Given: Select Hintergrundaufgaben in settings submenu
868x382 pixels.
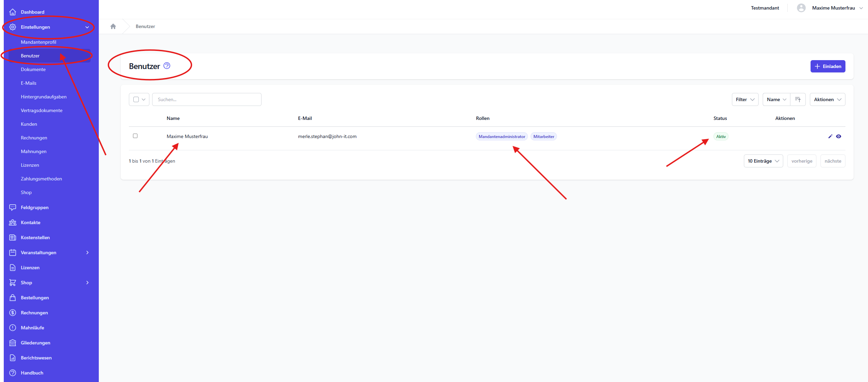Looking at the screenshot, I should pos(44,97).
